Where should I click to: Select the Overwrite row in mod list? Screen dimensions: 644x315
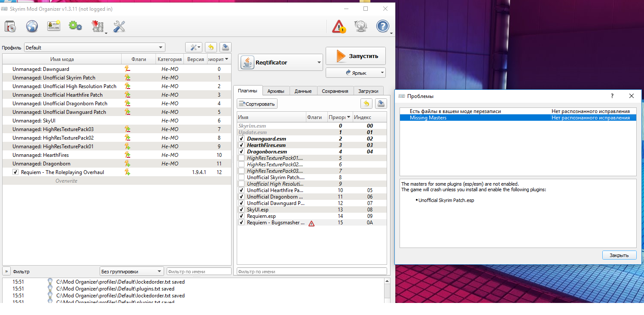(117, 181)
